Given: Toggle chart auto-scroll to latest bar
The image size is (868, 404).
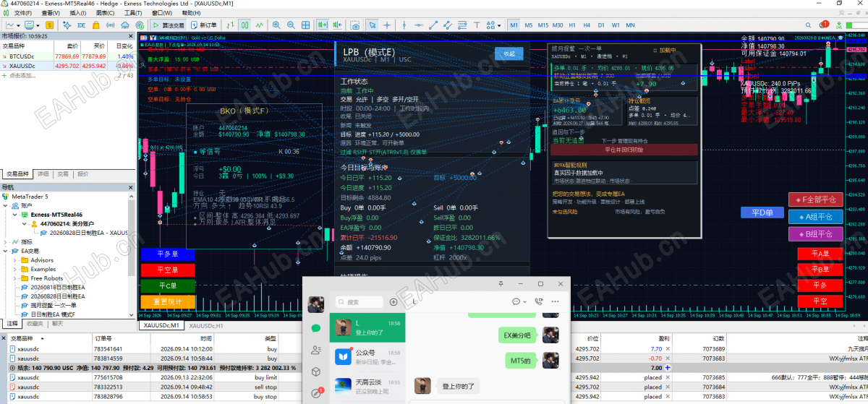Looking at the screenshot, I should (323, 25).
